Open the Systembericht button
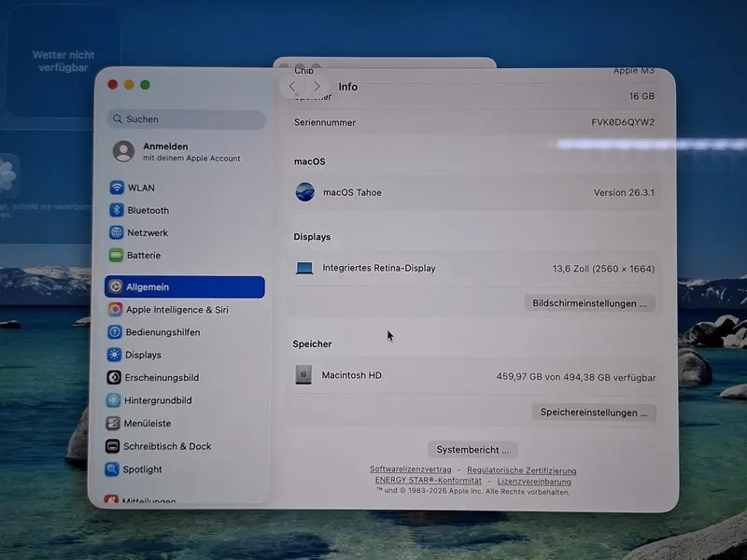This screenshot has height=560, width=747. click(472, 450)
